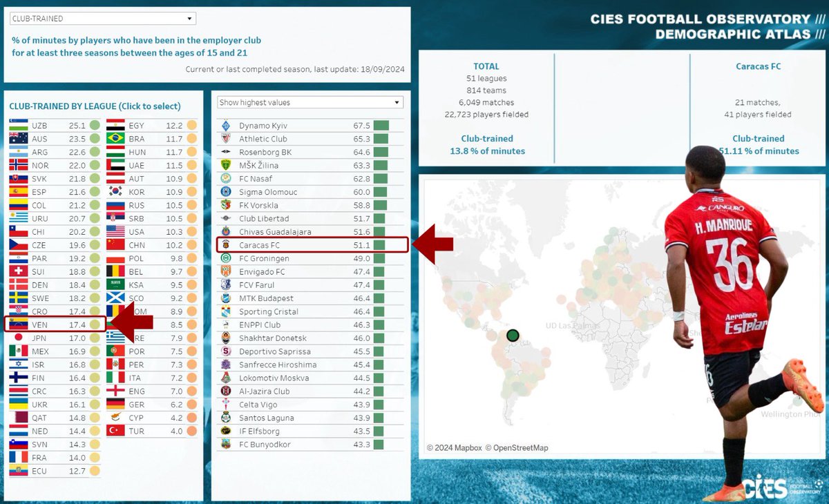Select the Mexico flag for MEX league

pos(19,351)
